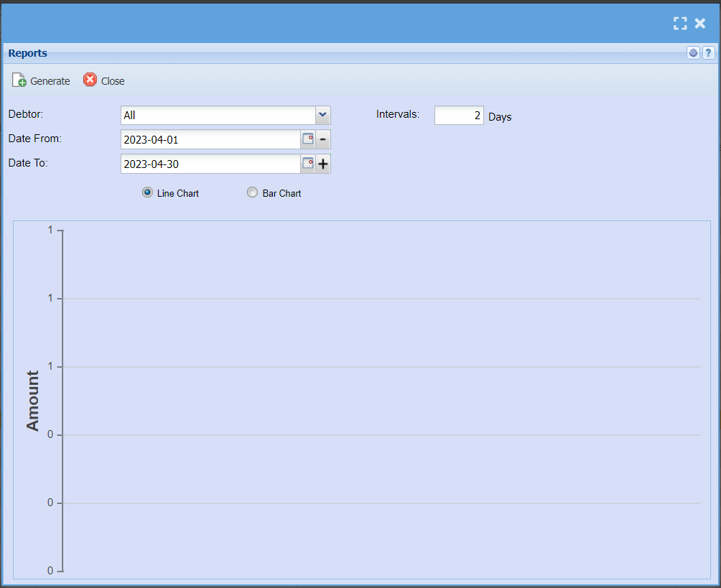Edit the Date To field 2023-04-30

point(210,164)
